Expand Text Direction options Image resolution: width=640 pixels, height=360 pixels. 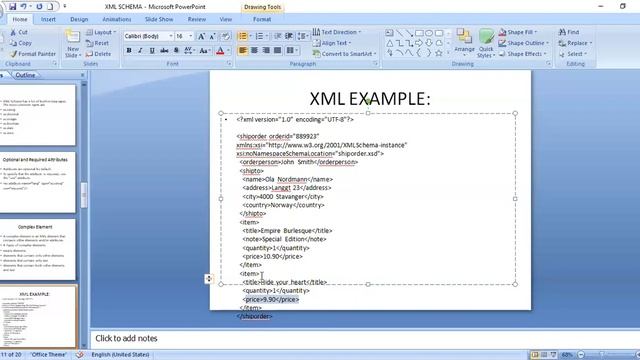337,32
